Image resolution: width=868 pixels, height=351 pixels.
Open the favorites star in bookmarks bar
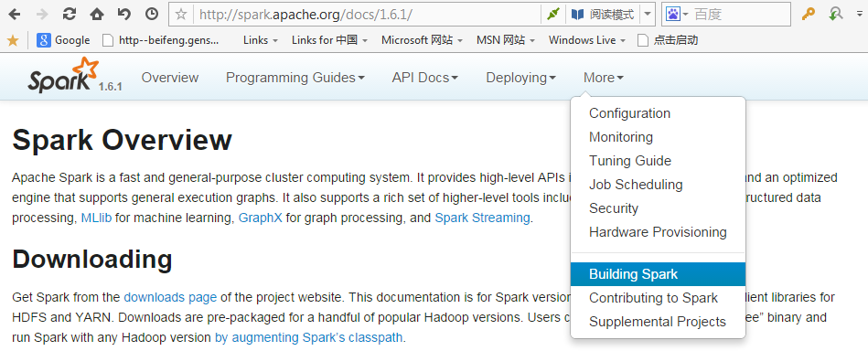point(12,40)
